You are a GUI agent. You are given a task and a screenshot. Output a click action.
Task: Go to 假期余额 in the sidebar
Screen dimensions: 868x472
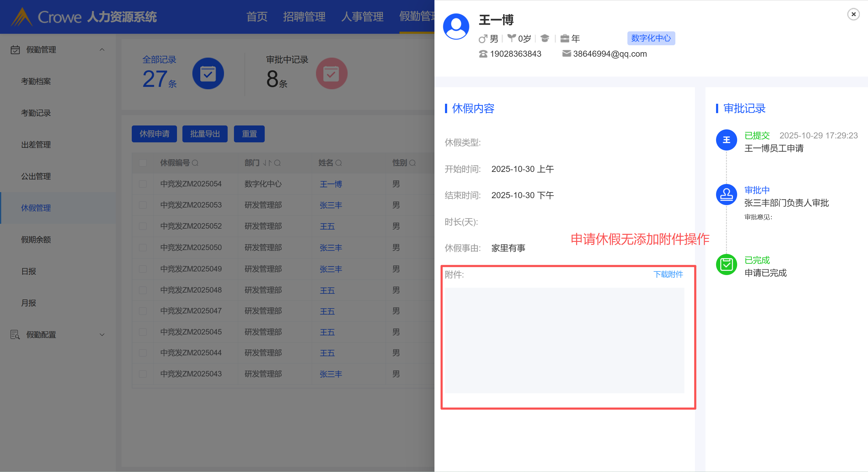tap(36, 240)
